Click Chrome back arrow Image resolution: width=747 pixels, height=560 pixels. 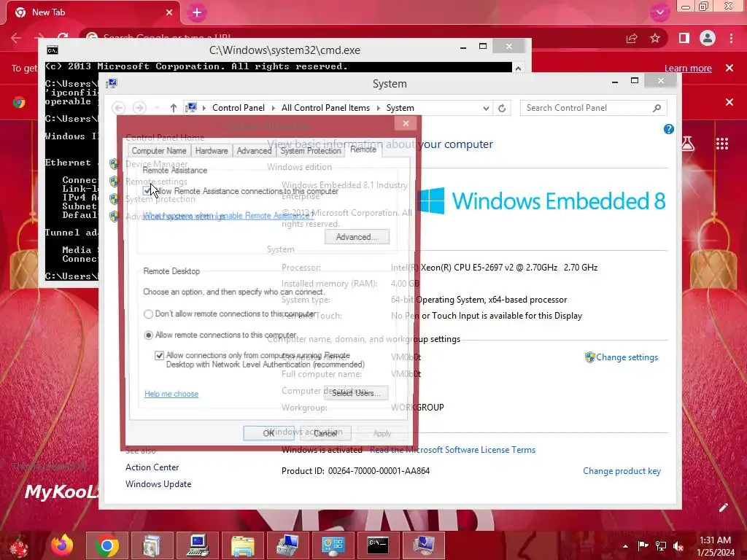tap(16, 38)
